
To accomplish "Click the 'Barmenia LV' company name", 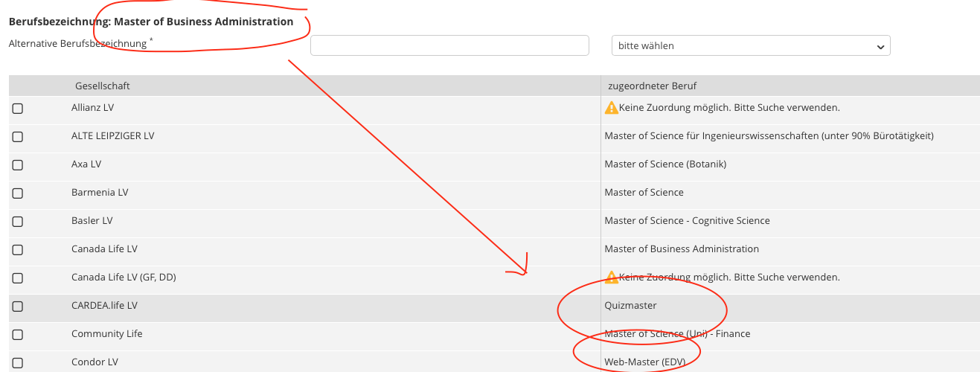I will click(x=100, y=193).
